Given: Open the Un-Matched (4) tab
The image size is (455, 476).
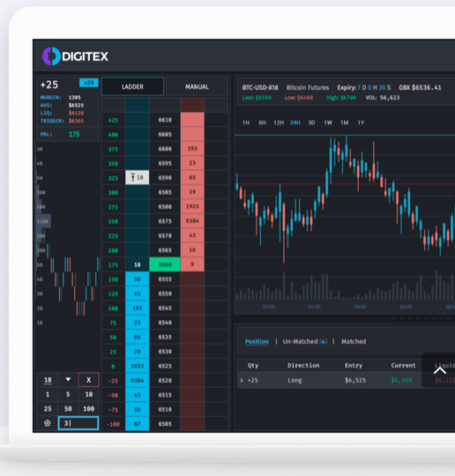Looking at the screenshot, I should 305,341.
